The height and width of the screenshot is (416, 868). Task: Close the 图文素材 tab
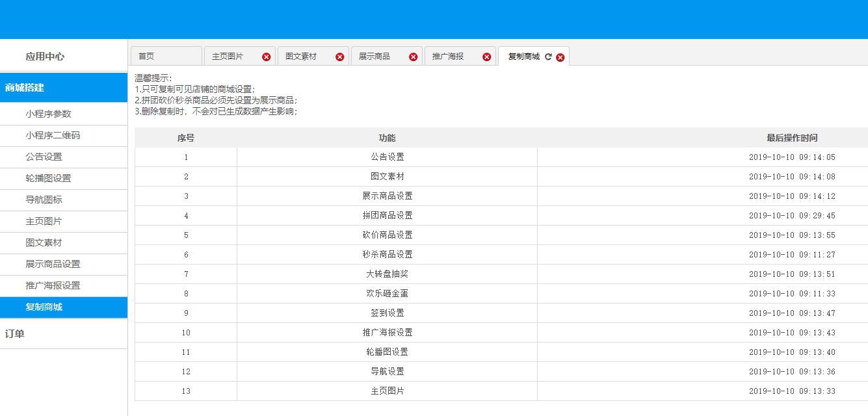coord(339,57)
